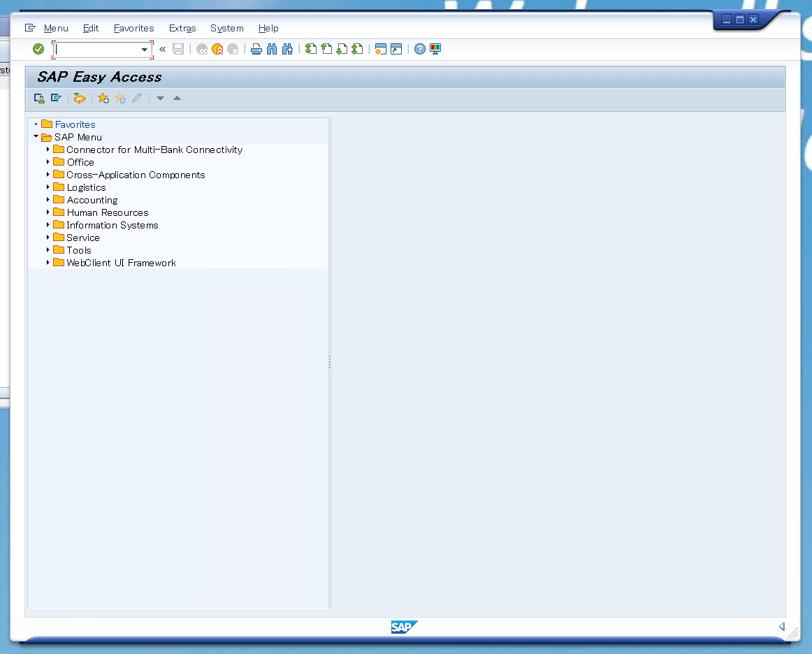
Task: Click the green Enter checkmark icon
Action: 38,49
